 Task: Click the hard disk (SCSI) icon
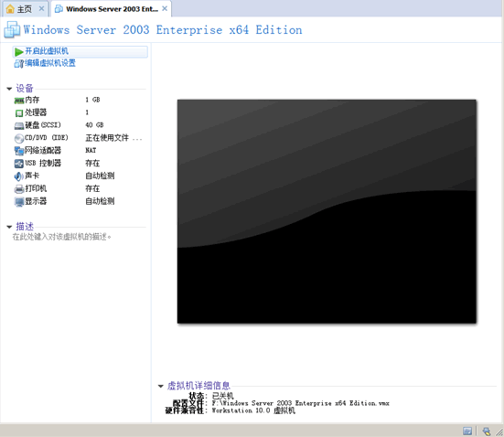pos(19,125)
